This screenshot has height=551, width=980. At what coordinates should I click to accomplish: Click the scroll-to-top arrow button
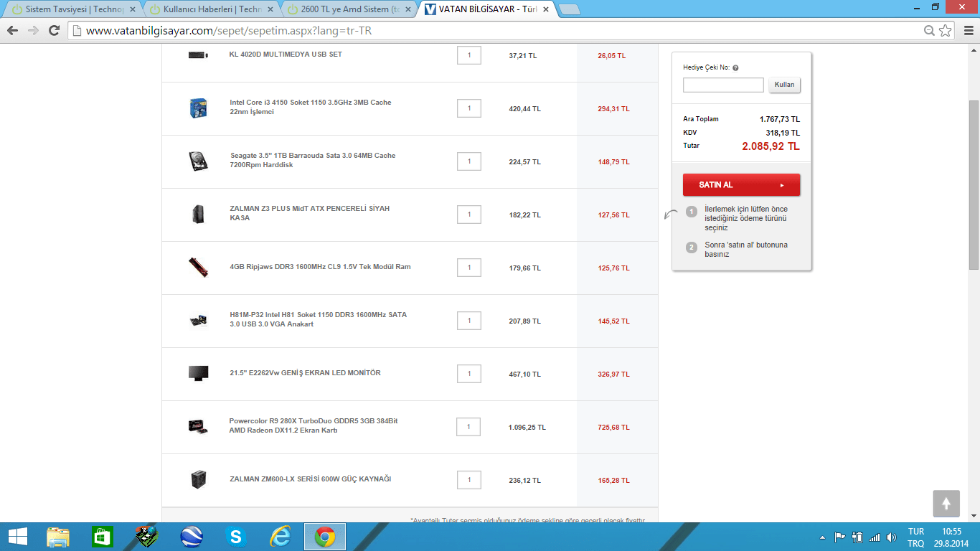click(946, 503)
